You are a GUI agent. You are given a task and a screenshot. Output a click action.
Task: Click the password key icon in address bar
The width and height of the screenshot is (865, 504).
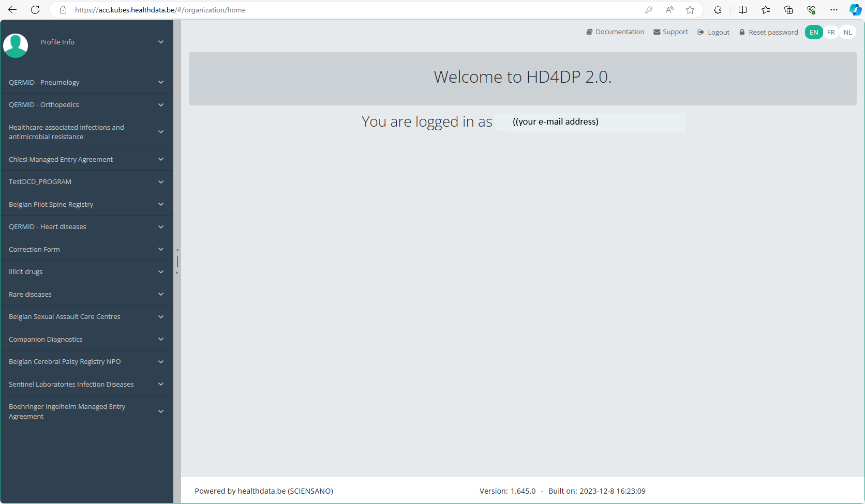[x=649, y=10]
